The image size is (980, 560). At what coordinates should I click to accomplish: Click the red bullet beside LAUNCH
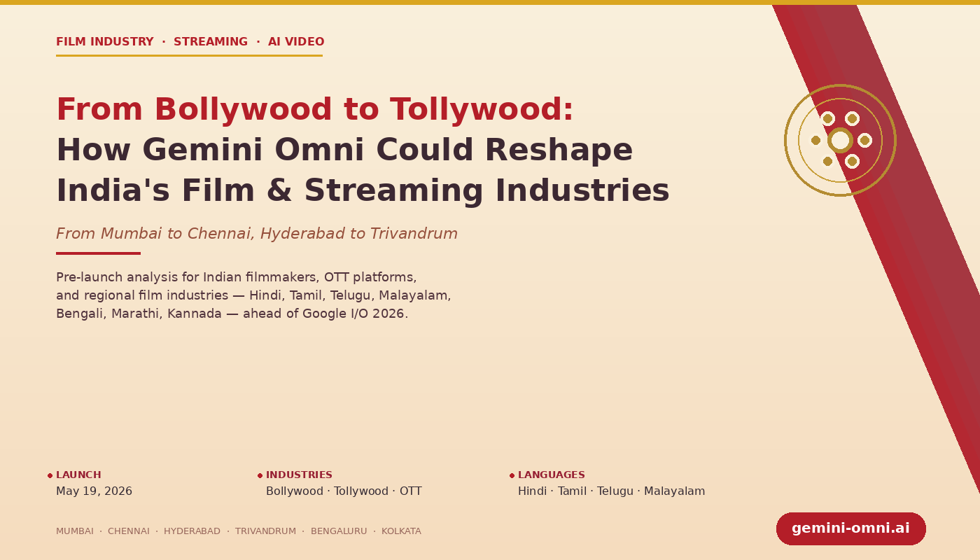(x=50, y=475)
